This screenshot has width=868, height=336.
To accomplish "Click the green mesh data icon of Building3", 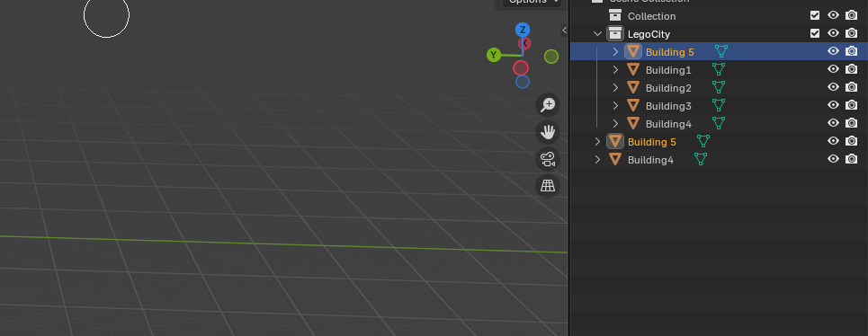I will coord(719,105).
